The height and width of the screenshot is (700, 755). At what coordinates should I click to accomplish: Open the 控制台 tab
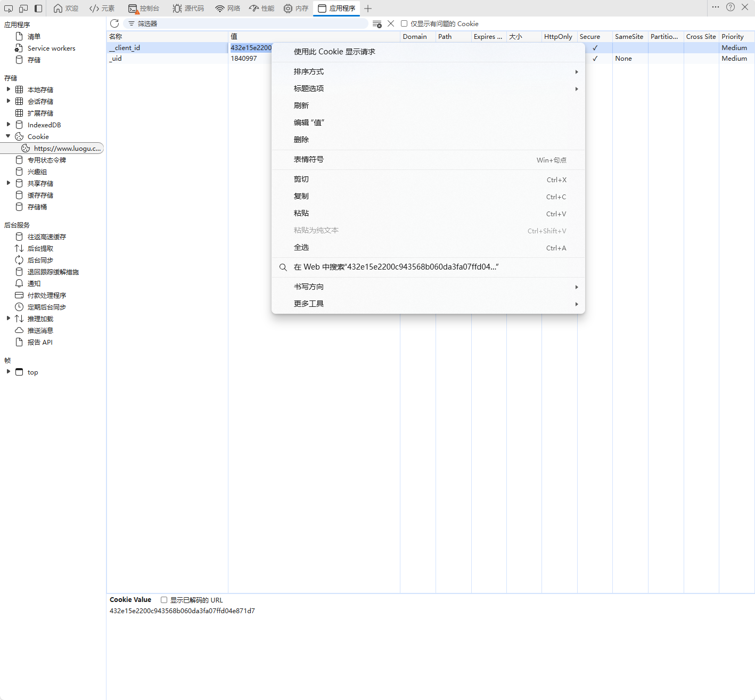[x=144, y=9]
